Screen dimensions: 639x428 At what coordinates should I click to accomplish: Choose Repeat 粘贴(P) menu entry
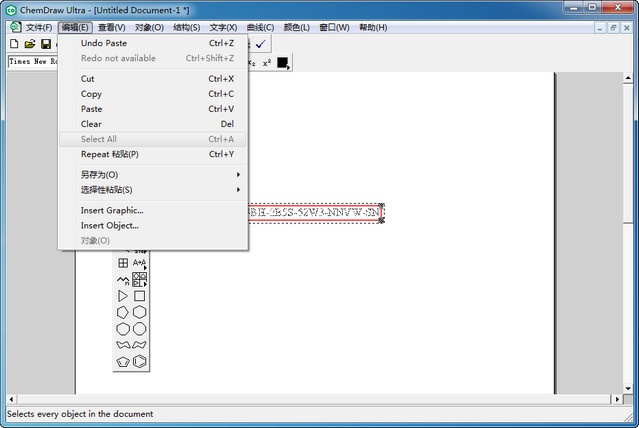153,154
